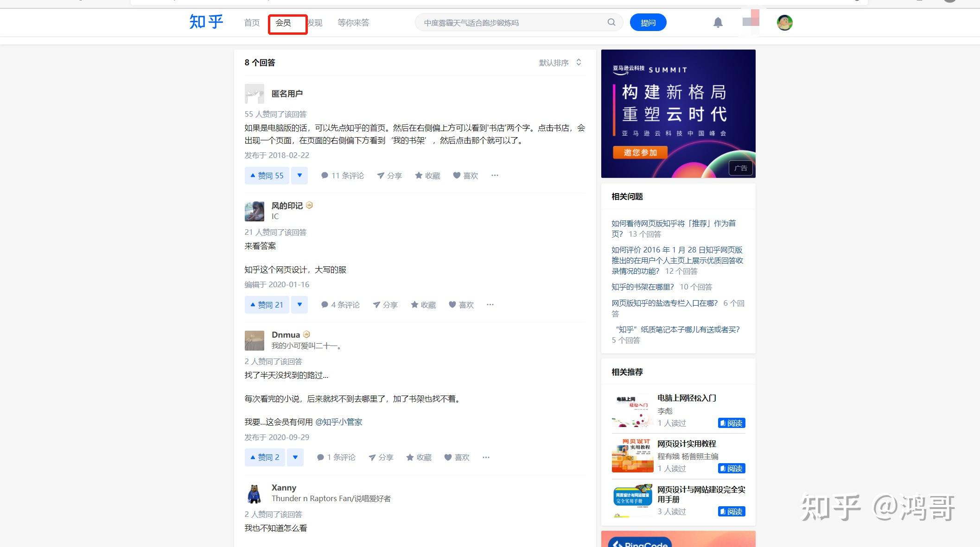This screenshot has height=547, width=980.
Task: Click the 提问 button
Action: (x=648, y=22)
